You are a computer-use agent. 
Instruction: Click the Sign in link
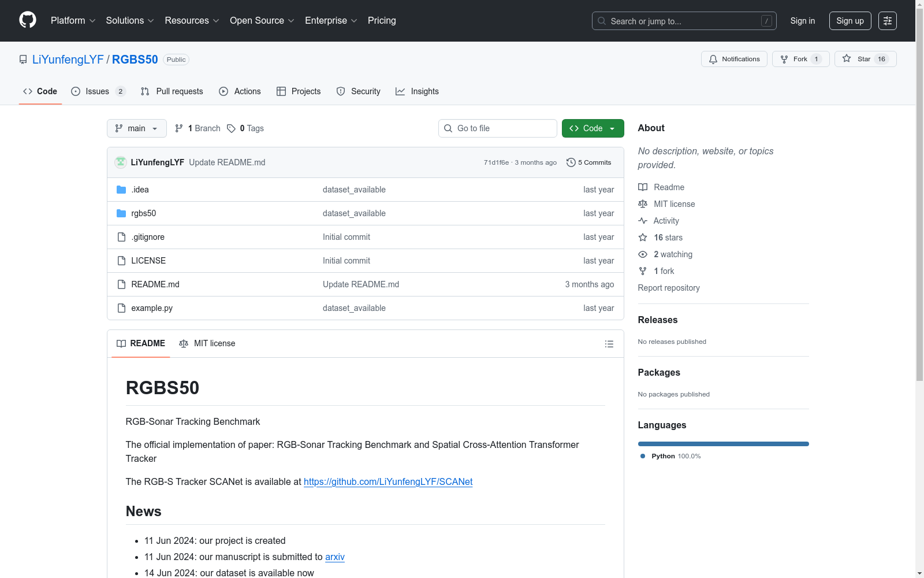803,21
